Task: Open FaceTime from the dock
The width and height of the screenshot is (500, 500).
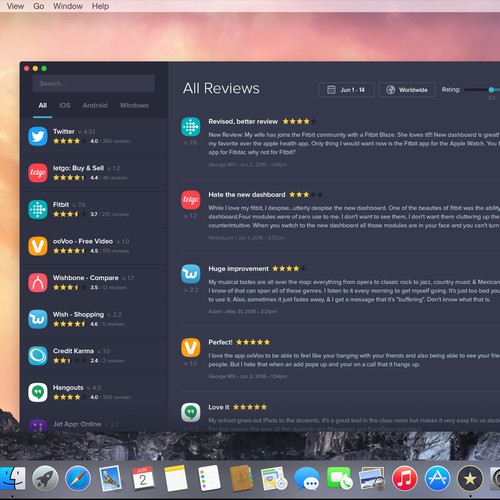Action: point(339,478)
